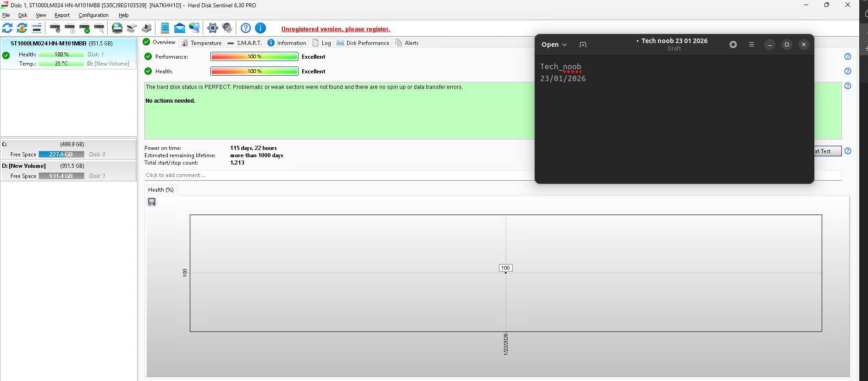868x381 pixels.
Task: Save the health graph with floppy icon
Action: pyautogui.click(x=152, y=202)
